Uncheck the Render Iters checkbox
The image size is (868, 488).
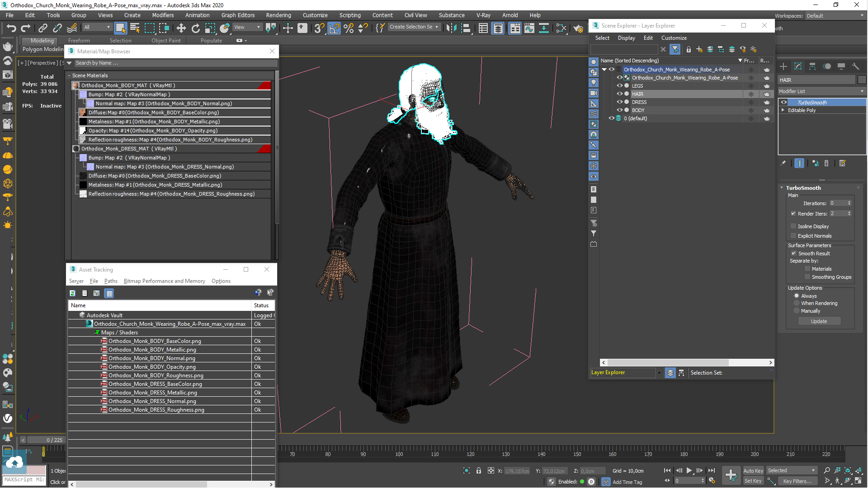point(793,214)
